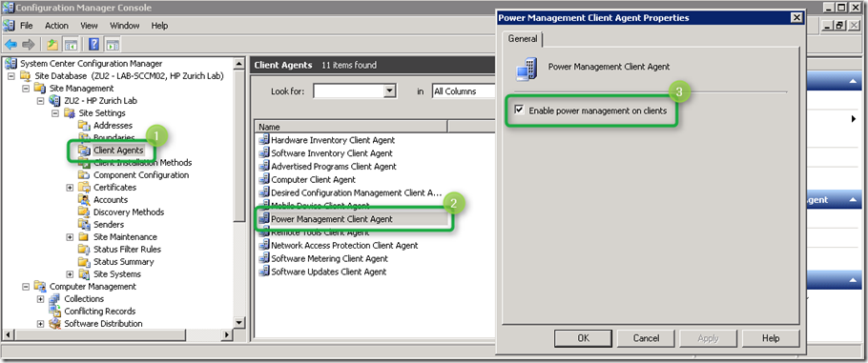Click the Computer Management node icon
Screen dimensions: 868x363
40,287
